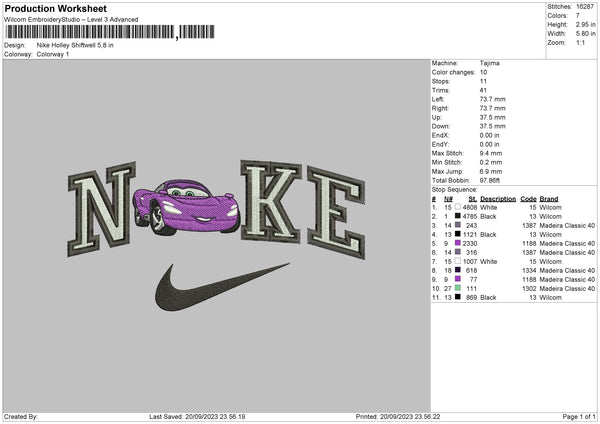Click the 'Description' column header

pos(498,199)
